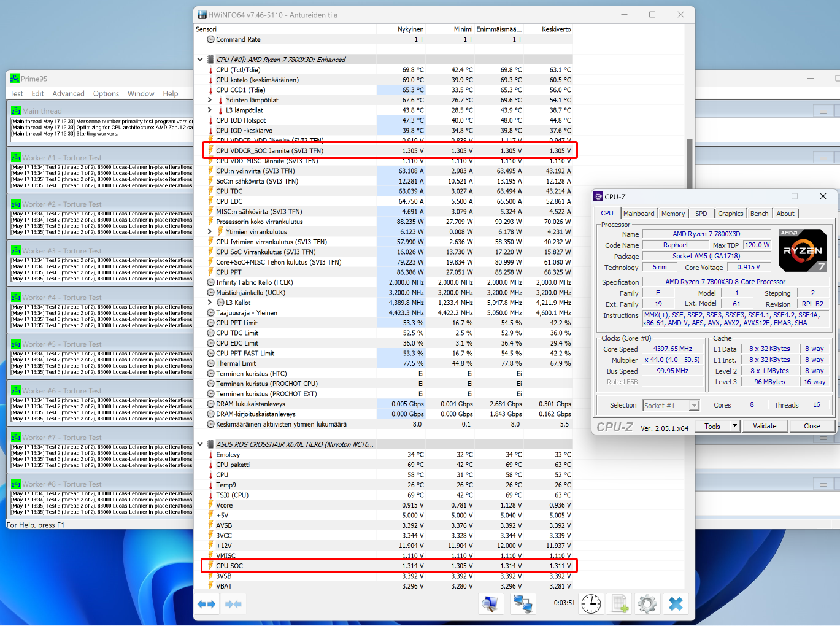Click thermometer icon of CPU (Tctl/Tdie) row
This screenshot has width=840, height=626.
pyautogui.click(x=210, y=70)
